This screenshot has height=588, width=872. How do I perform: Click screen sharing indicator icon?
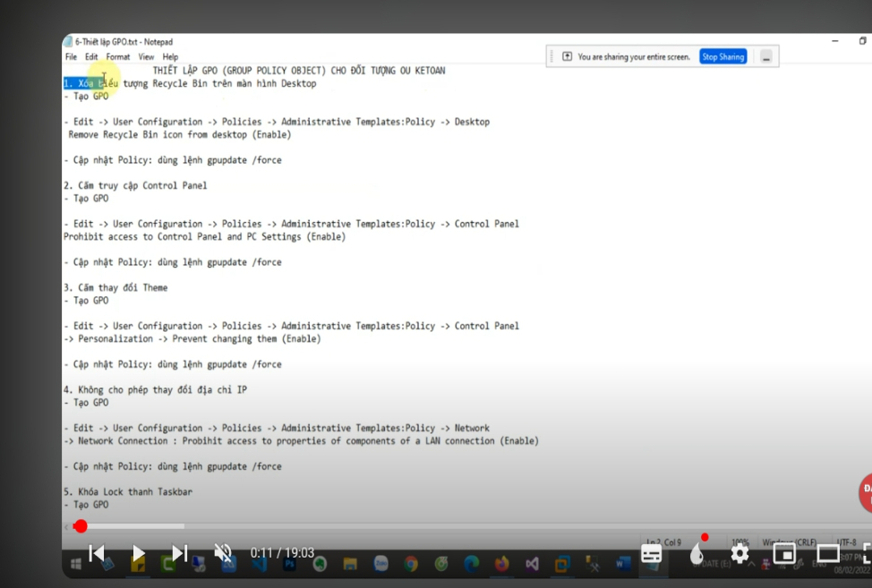567,56
